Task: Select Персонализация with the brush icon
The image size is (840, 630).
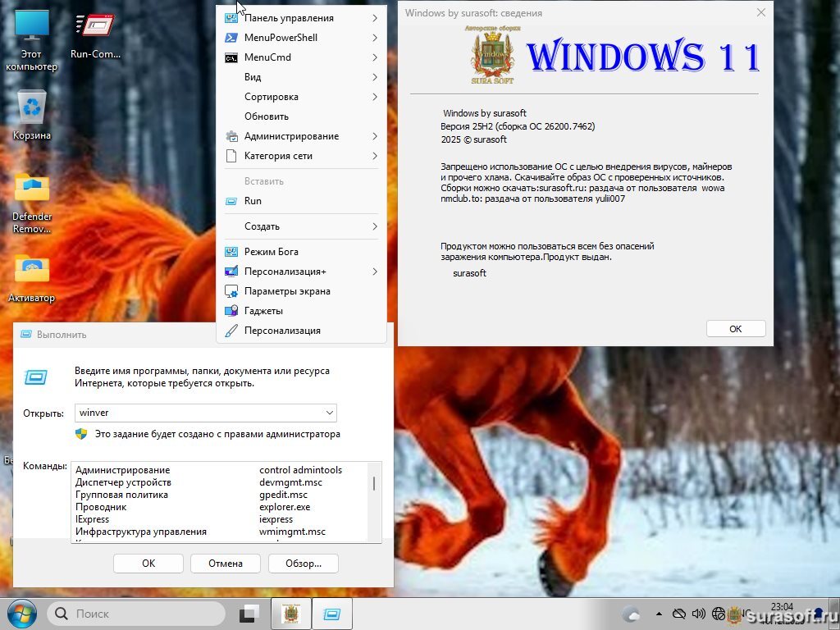Action: (x=302, y=331)
